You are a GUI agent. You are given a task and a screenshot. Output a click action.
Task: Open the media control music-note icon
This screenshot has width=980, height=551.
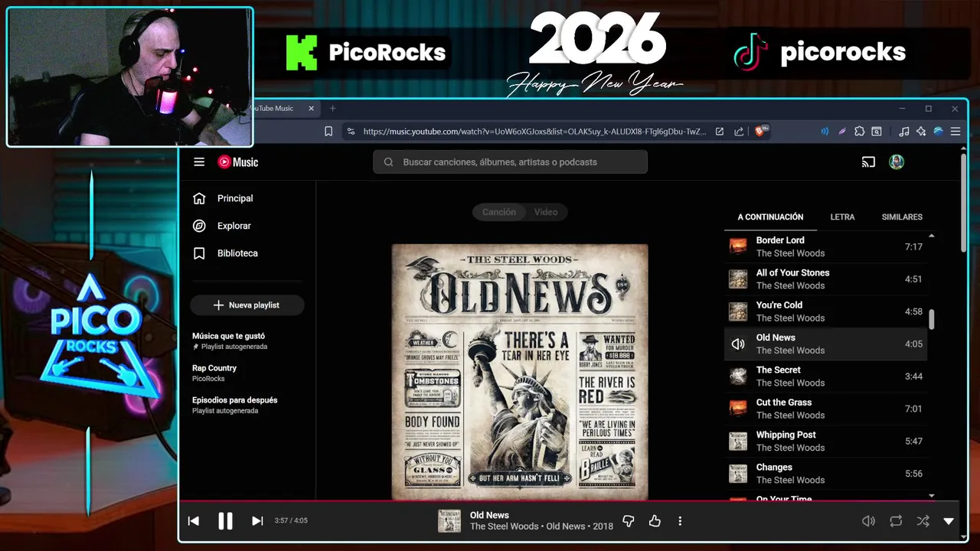(904, 132)
